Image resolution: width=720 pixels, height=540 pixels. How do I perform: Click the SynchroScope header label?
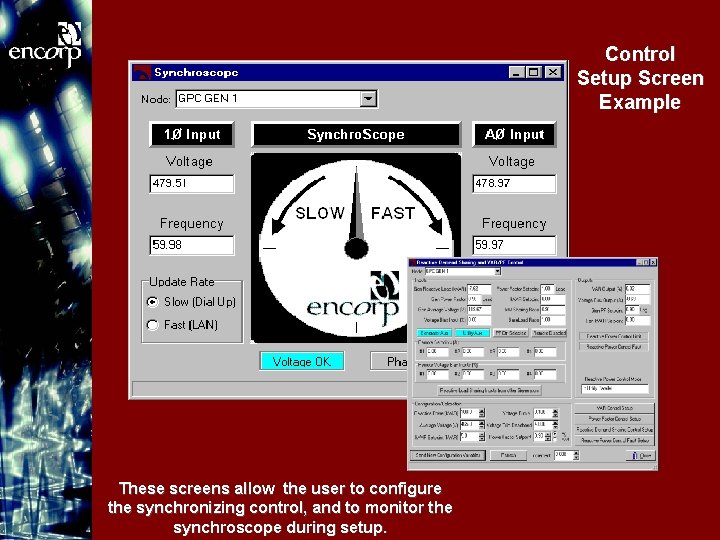(x=356, y=135)
